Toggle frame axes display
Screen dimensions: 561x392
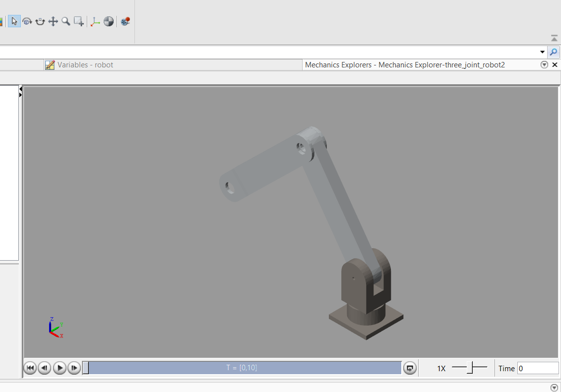95,21
